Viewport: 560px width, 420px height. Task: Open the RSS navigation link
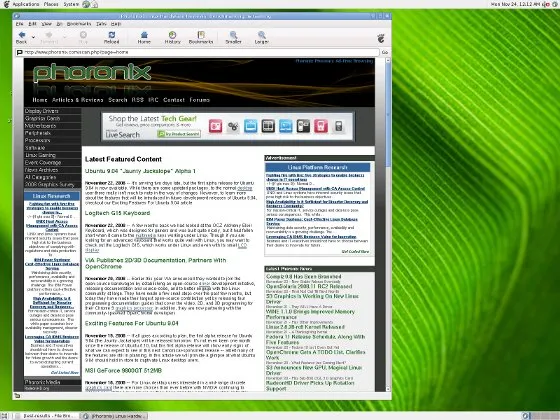(x=138, y=100)
